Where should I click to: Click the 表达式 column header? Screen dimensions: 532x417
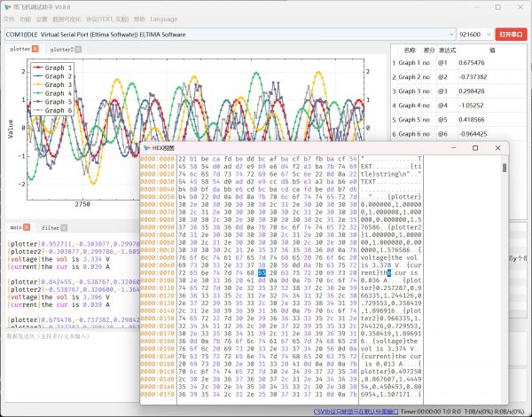click(x=447, y=51)
